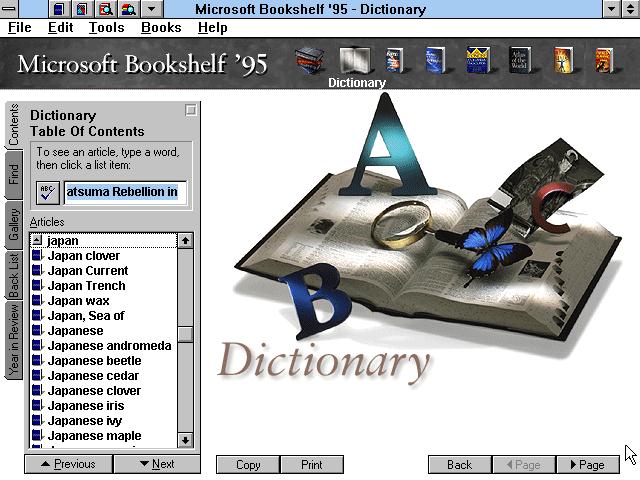Viewport: 640px width, 480px height.
Task: Collapse the japan list entry
Action: pyautogui.click(x=37, y=240)
